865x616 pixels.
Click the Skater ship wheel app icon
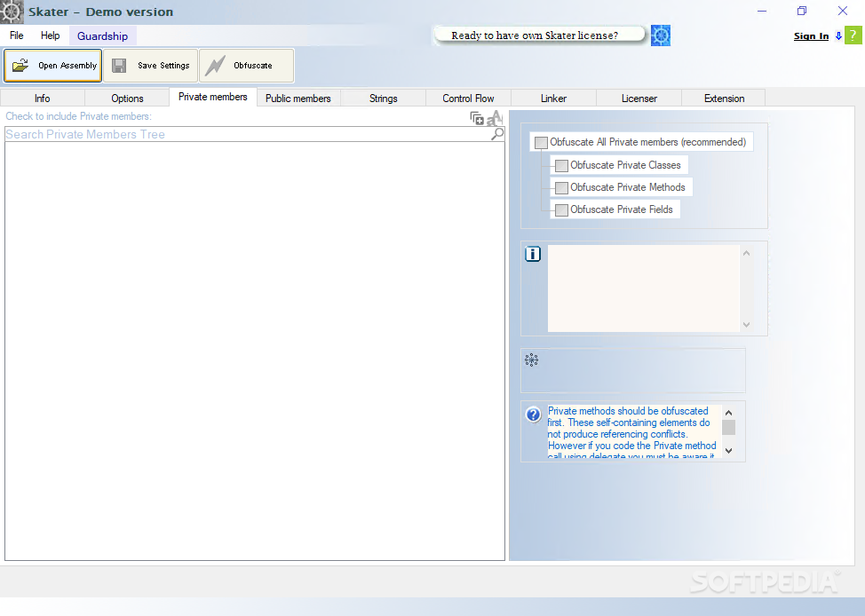coord(12,12)
